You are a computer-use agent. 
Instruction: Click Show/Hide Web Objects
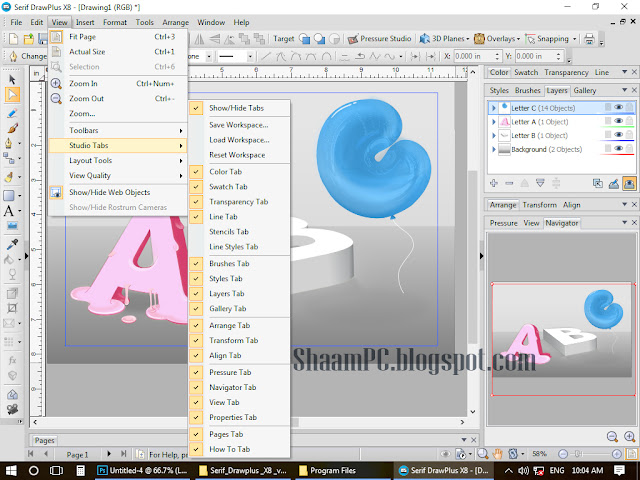(118, 192)
